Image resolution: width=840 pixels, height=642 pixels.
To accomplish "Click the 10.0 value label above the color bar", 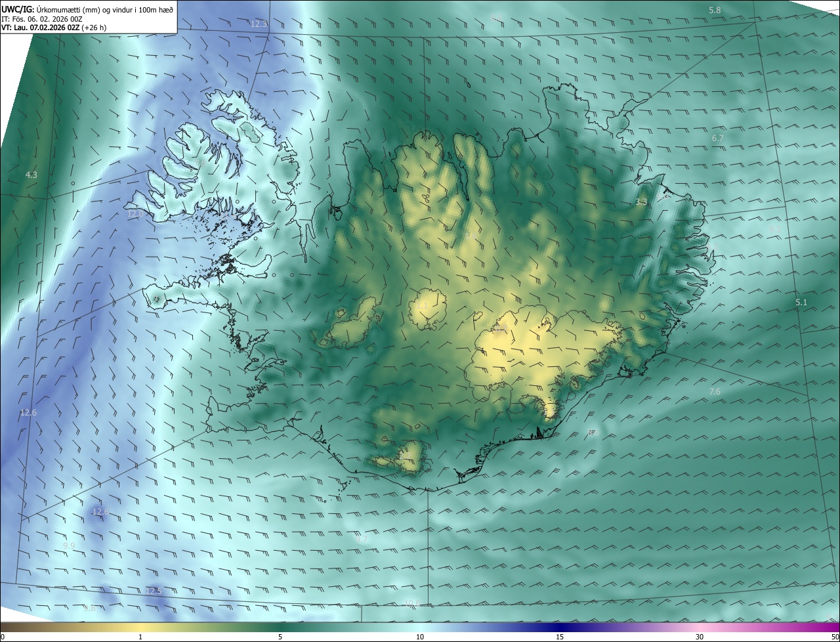I will 411,603.
